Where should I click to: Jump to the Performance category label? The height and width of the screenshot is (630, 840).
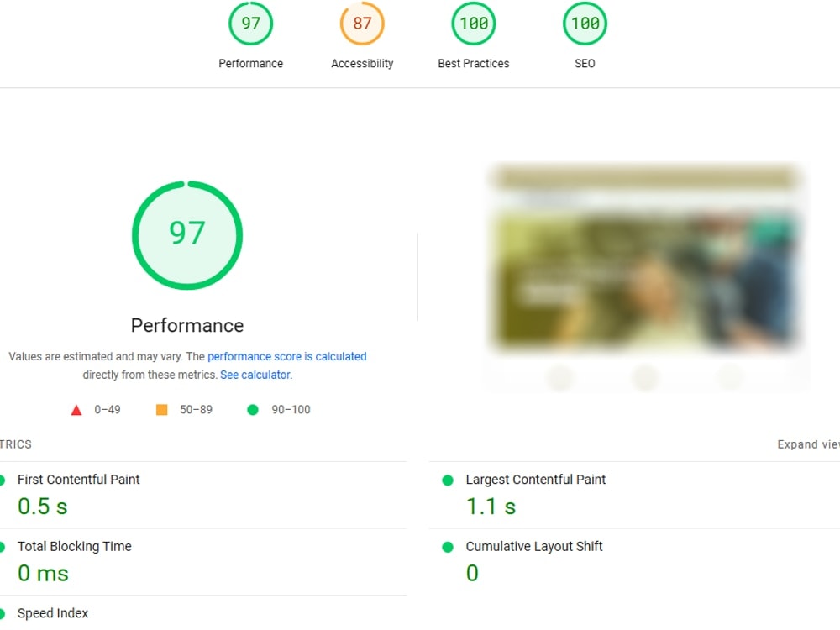pos(250,63)
